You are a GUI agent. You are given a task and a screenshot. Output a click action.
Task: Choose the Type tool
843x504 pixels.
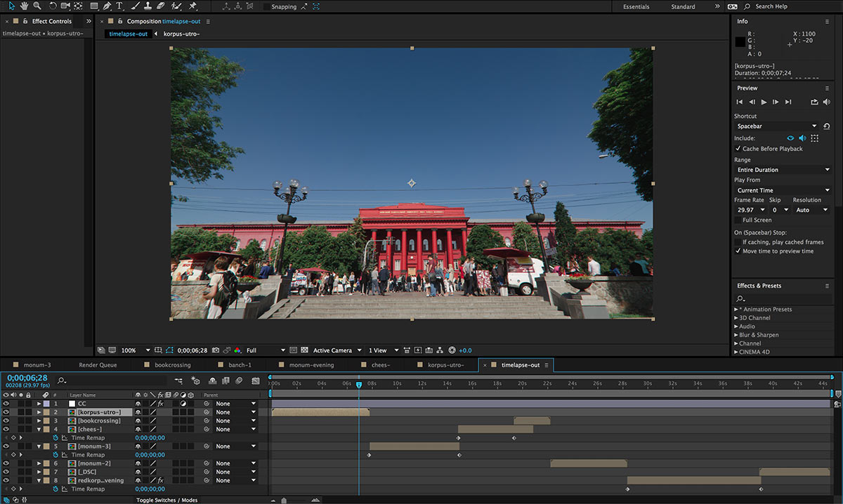(x=119, y=6)
